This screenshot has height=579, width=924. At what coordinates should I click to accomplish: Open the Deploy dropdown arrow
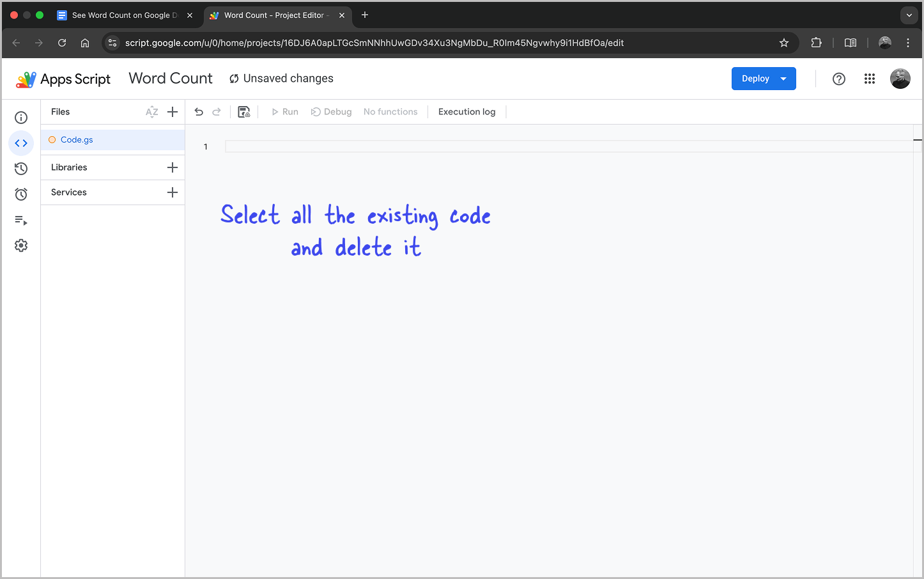pyautogui.click(x=783, y=78)
